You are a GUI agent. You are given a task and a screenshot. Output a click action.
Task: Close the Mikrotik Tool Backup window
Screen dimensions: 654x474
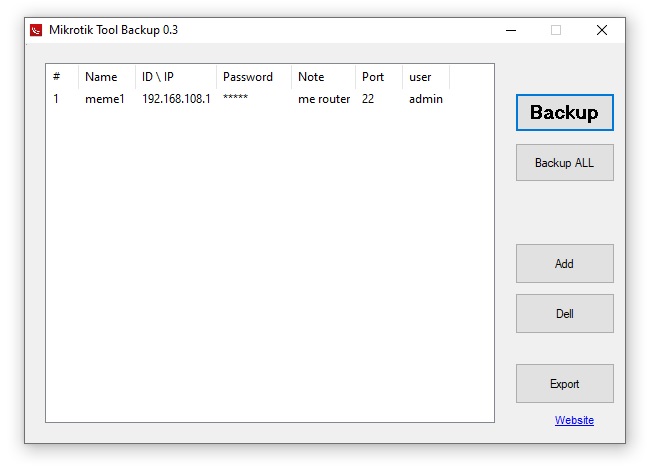point(602,30)
